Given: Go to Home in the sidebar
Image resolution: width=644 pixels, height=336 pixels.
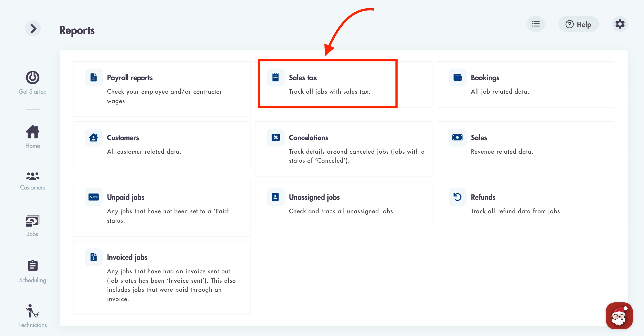Looking at the screenshot, I should pos(32,136).
